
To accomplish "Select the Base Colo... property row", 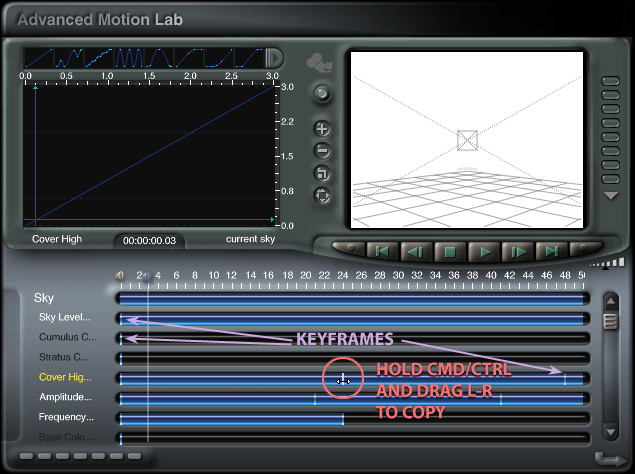I will pos(66,437).
